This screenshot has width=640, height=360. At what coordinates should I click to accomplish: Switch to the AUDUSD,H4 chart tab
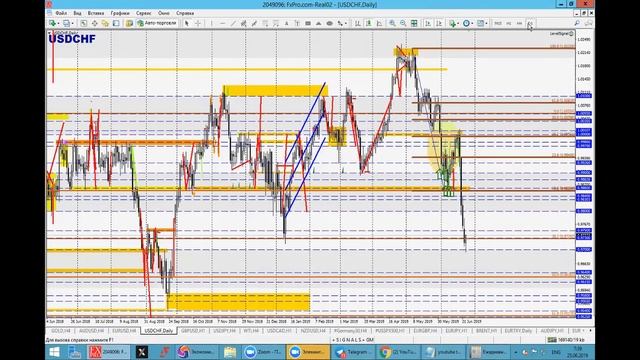(91, 331)
